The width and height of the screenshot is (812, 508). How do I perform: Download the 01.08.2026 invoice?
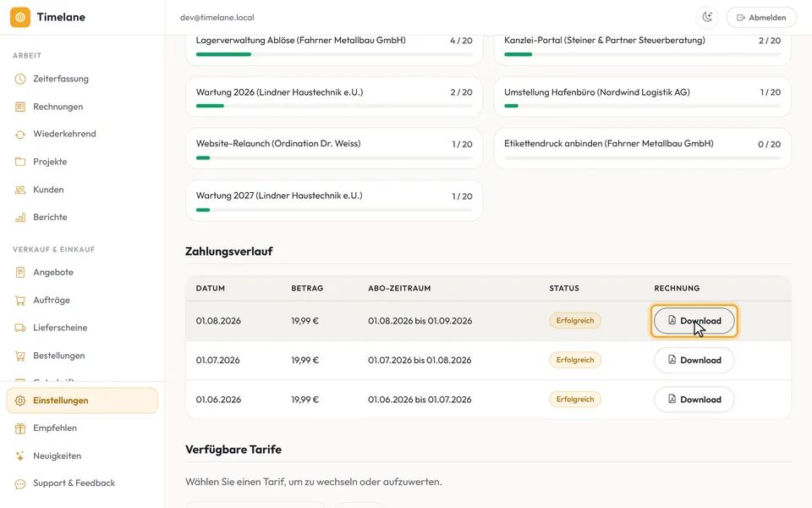point(694,321)
